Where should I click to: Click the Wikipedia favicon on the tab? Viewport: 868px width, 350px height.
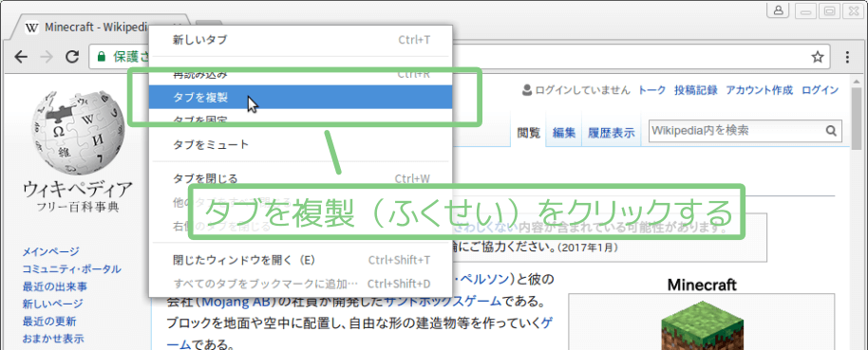point(32,28)
